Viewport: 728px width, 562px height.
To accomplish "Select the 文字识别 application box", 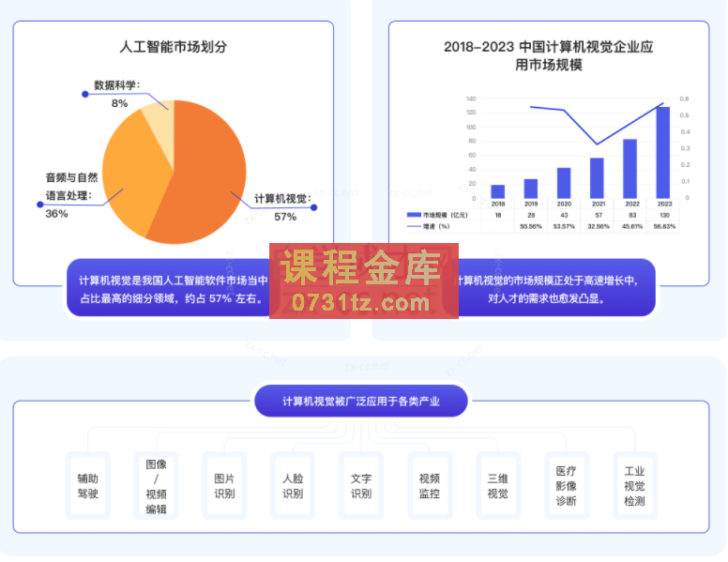I will tap(361, 485).
